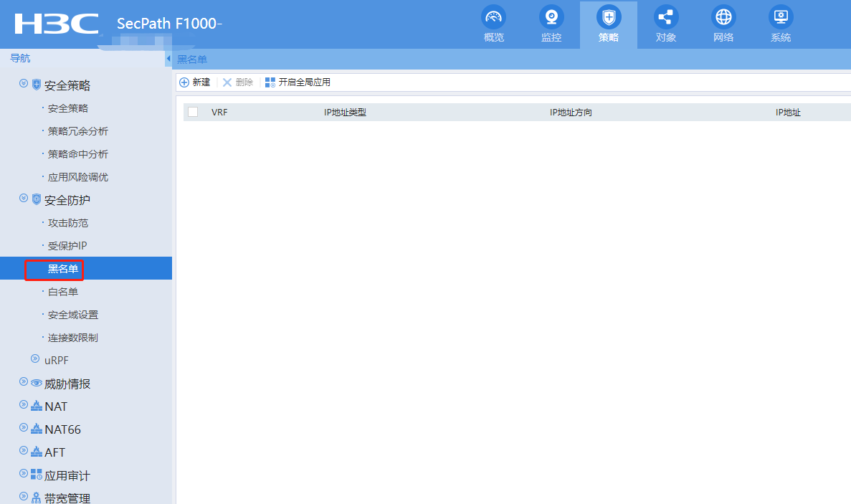Viewport: 851px width, 504px height.
Task: Open 安全域设置 in navigation
Action: 72,315
